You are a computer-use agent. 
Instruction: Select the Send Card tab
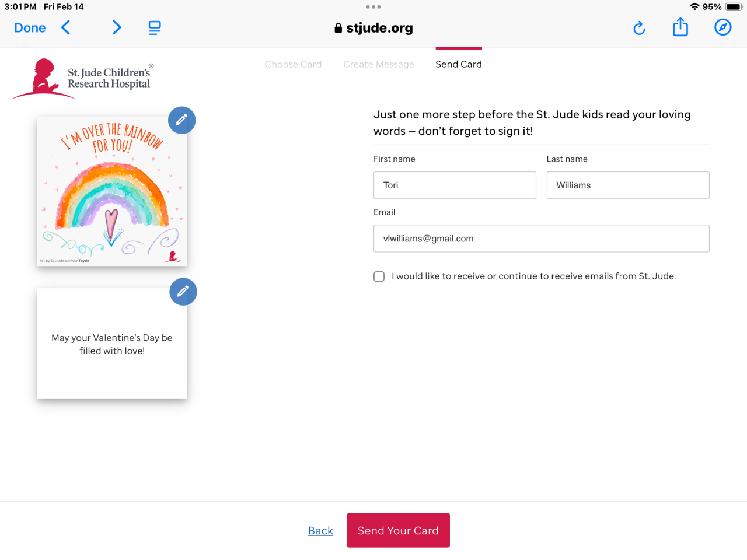pyautogui.click(x=459, y=64)
